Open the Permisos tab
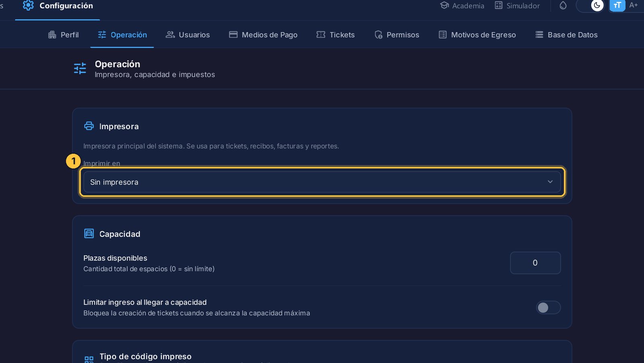644x363 pixels. (397, 35)
